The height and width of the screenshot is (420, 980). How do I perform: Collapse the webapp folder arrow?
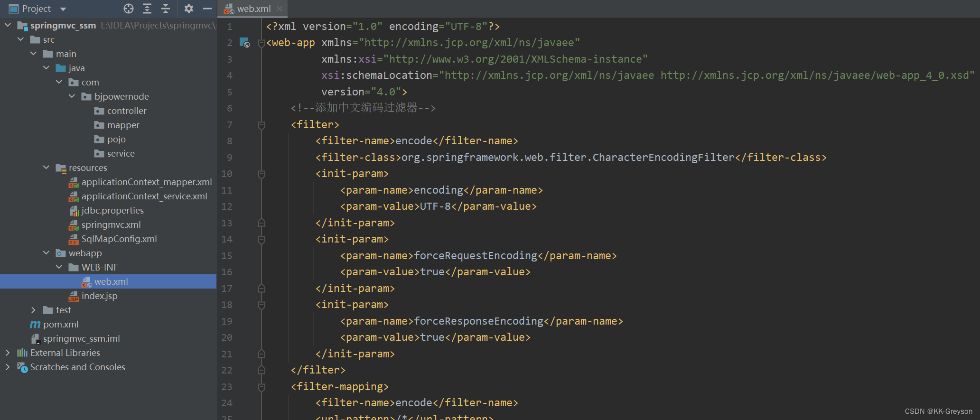point(46,253)
